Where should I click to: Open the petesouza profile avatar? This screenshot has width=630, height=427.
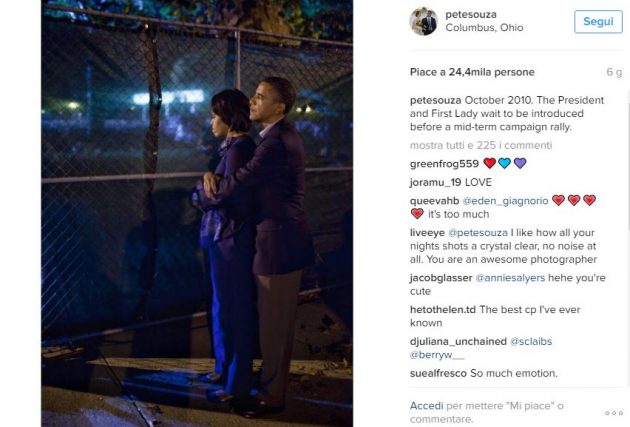pyautogui.click(x=423, y=21)
